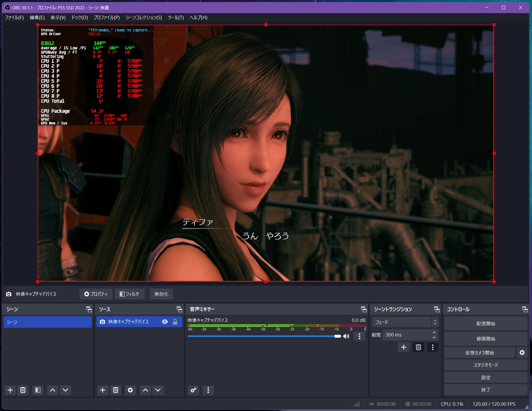532x411 pixels.
Task: Click the 配信開始 button
Action: click(x=486, y=324)
